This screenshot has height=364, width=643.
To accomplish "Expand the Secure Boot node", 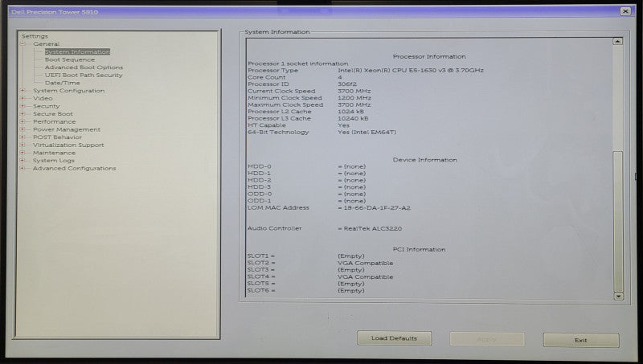I will [23, 114].
